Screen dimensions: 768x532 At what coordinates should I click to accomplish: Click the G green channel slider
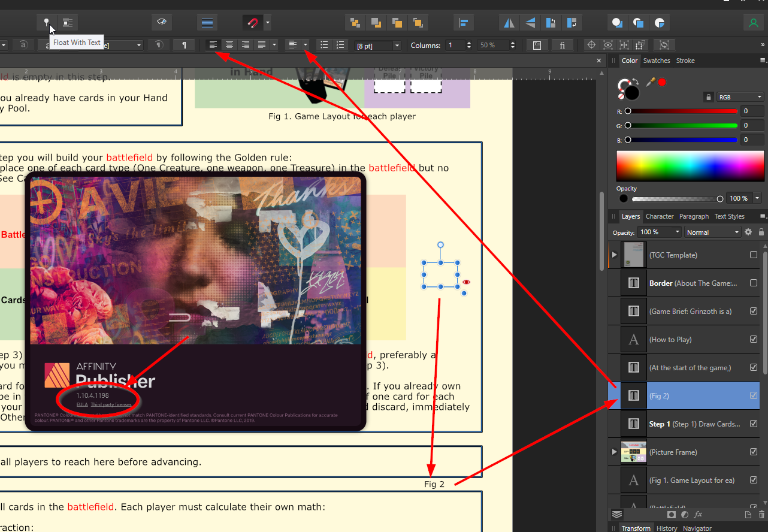[682, 126]
